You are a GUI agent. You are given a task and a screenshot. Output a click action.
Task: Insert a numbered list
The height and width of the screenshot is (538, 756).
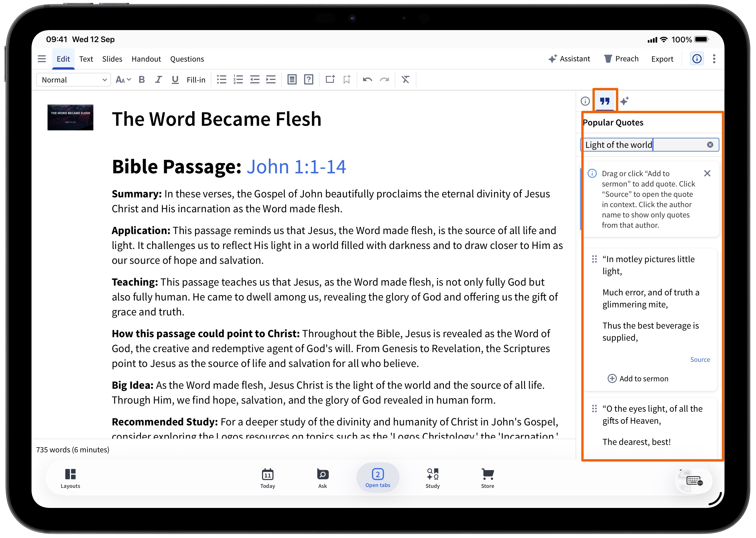point(238,80)
